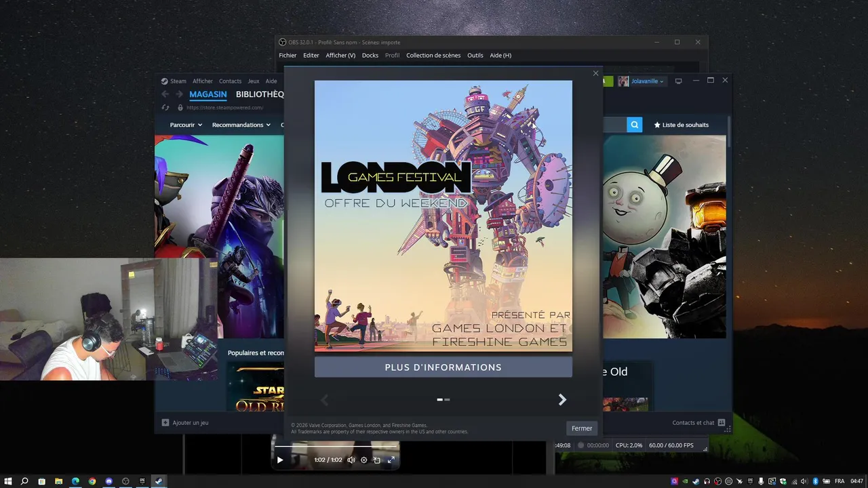Screen dimensions: 868x488
Task: Open Plus d'informations for London Games Festival
Action: (443, 367)
